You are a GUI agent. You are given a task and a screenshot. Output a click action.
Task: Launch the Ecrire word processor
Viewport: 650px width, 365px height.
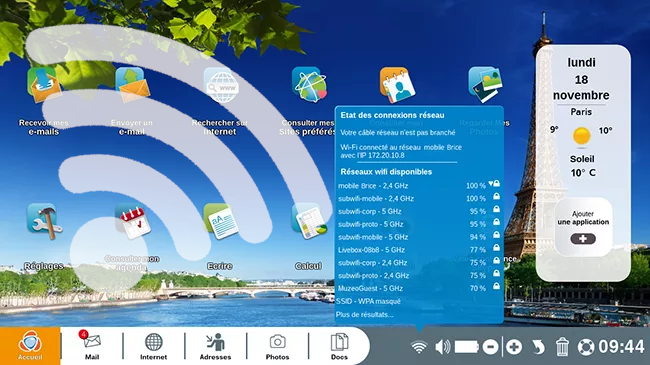click(220, 221)
